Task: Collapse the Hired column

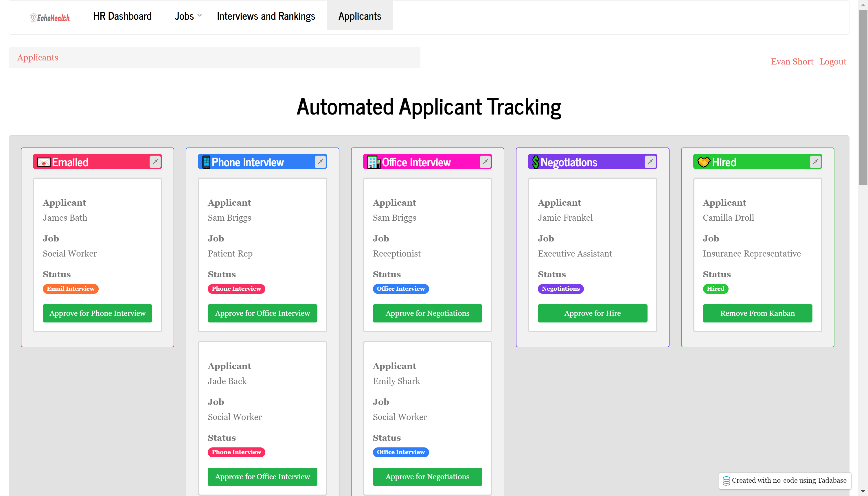Action: point(816,162)
